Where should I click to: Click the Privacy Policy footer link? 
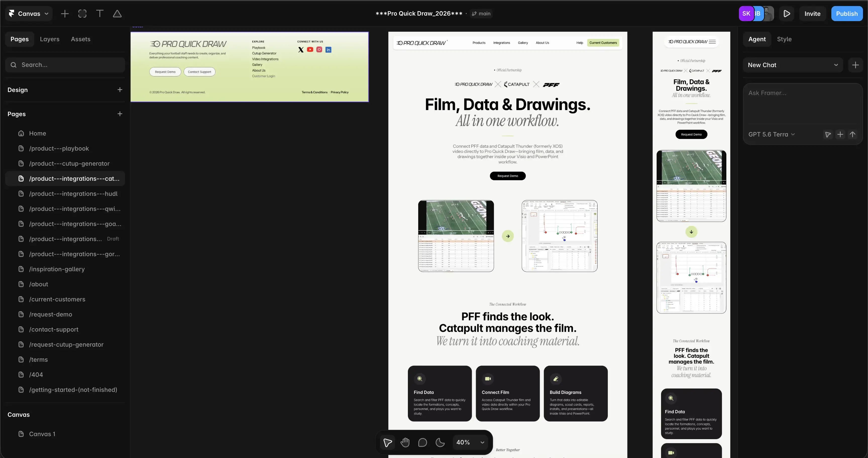(340, 92)
